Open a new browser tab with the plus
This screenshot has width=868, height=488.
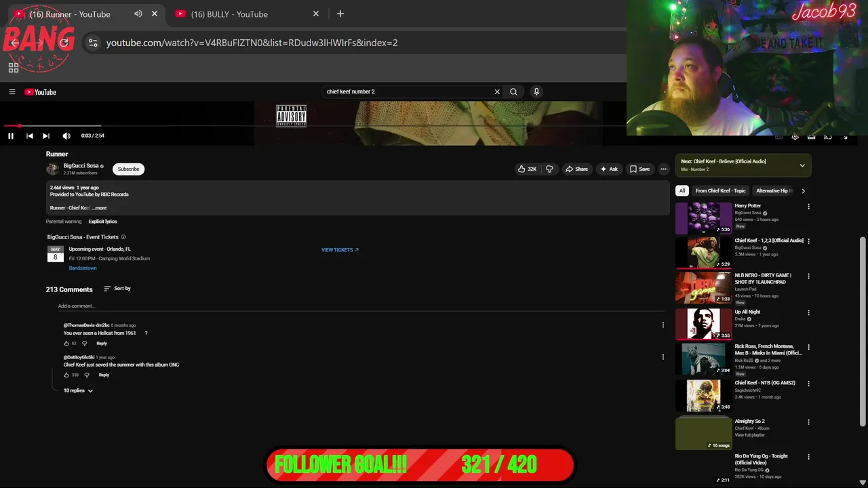[340, 14]
